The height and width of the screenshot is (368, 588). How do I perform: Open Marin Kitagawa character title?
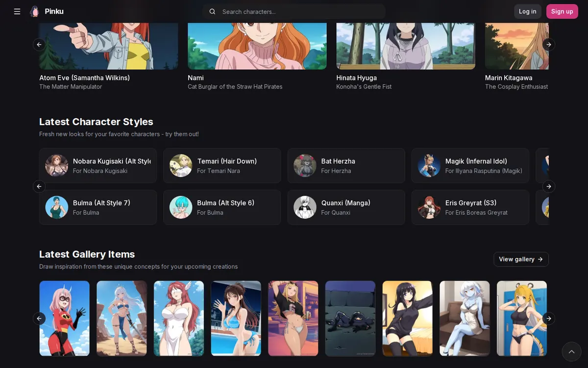[x=509, y=78]
